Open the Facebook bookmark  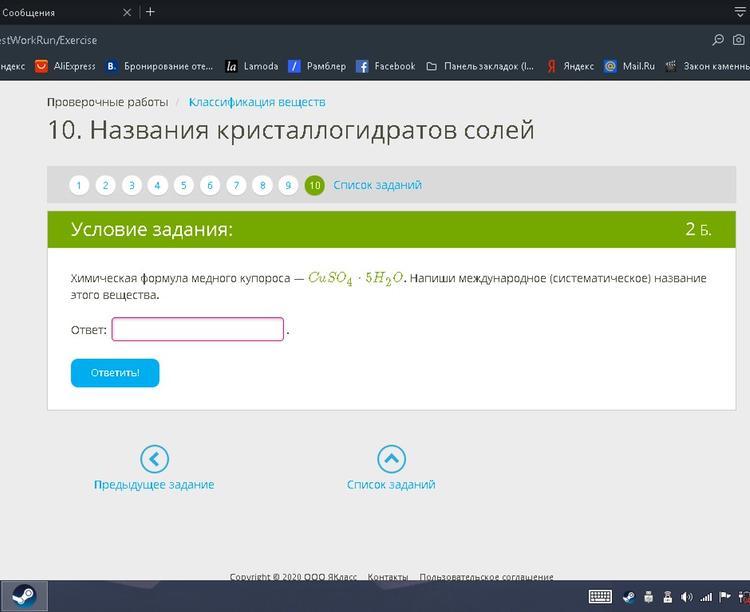coord(386,66)
